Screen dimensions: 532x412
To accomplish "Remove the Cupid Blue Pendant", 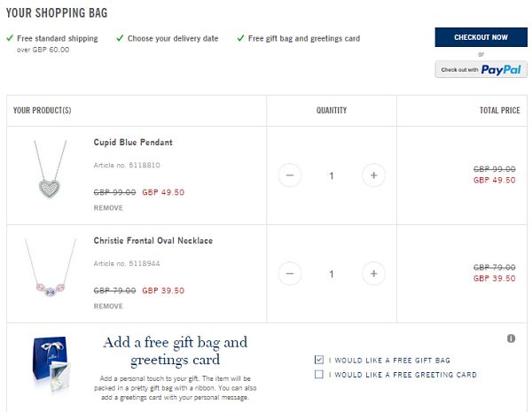I will pos(108,208).
